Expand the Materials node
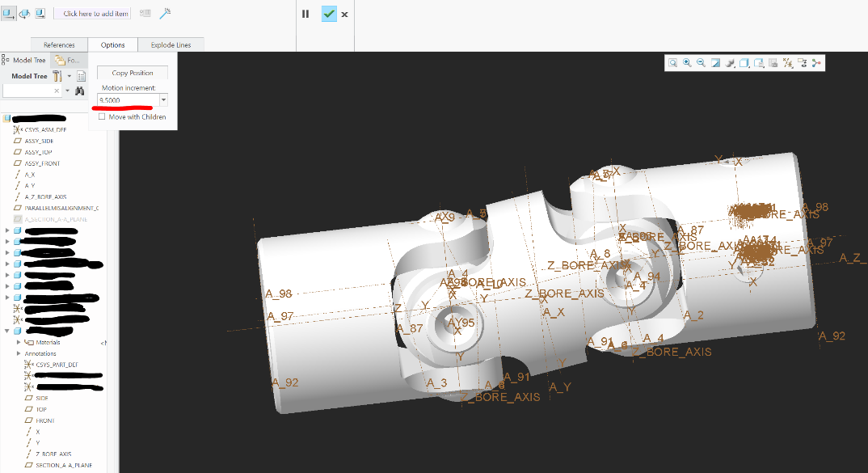The width and height of the screenshot is (868, 473). pyautogui.click(x=18, y=342)
